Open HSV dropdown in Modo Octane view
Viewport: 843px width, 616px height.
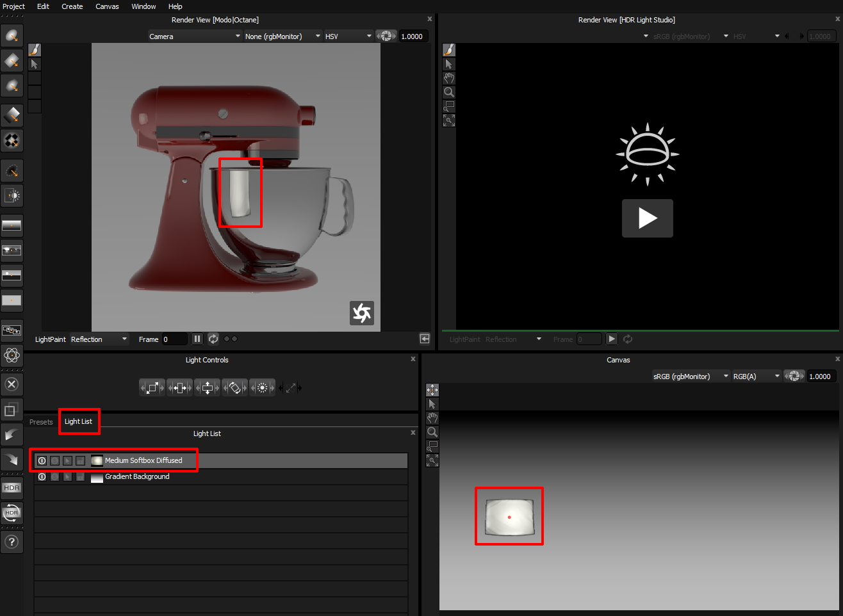tap(348, 36)
